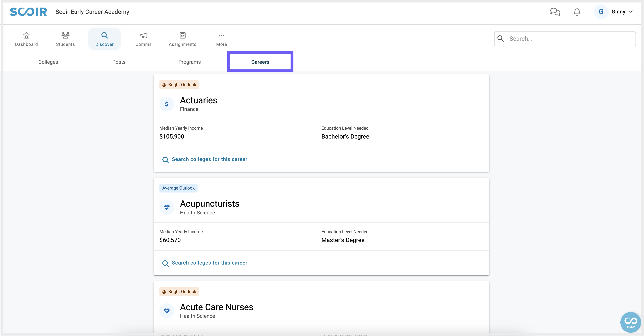Expand the More ellipsis menu
This screenshot has width=644, height=336.
point(221,35)
